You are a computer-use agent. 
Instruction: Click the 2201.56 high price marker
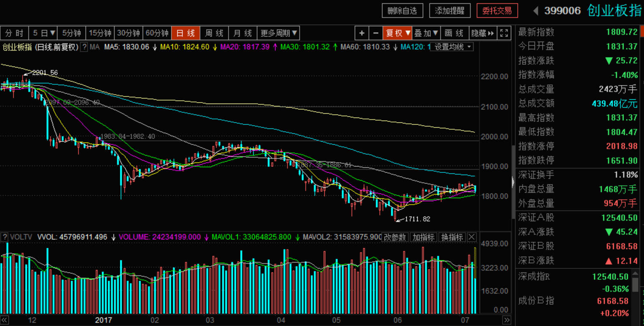coord(45,72)
